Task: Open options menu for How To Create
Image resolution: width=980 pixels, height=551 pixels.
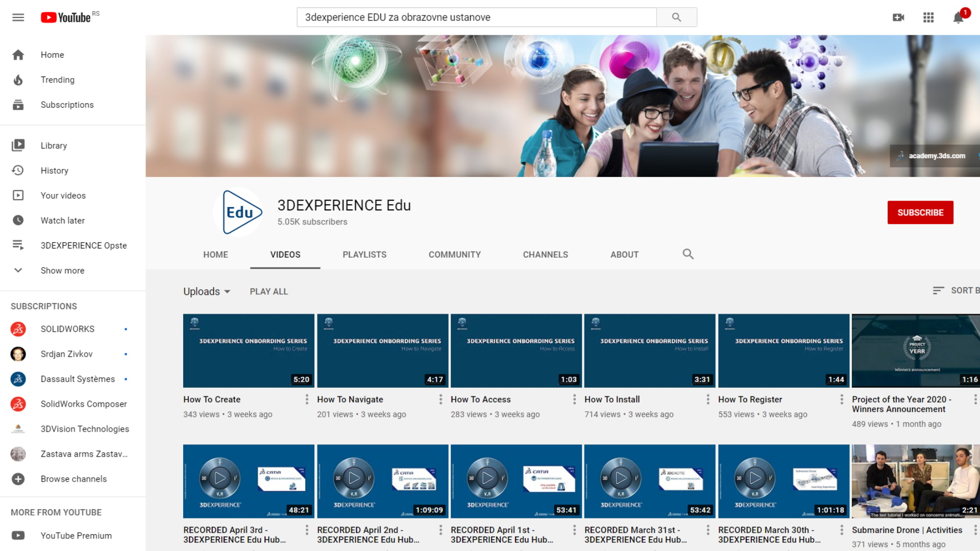Action: [307, 399]
